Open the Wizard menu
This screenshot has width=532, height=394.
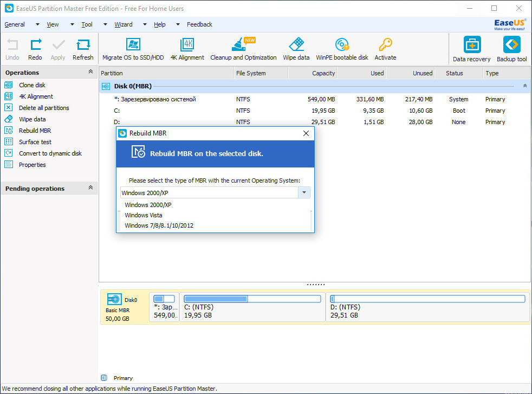pyautogui.click(x=124, y=24)
